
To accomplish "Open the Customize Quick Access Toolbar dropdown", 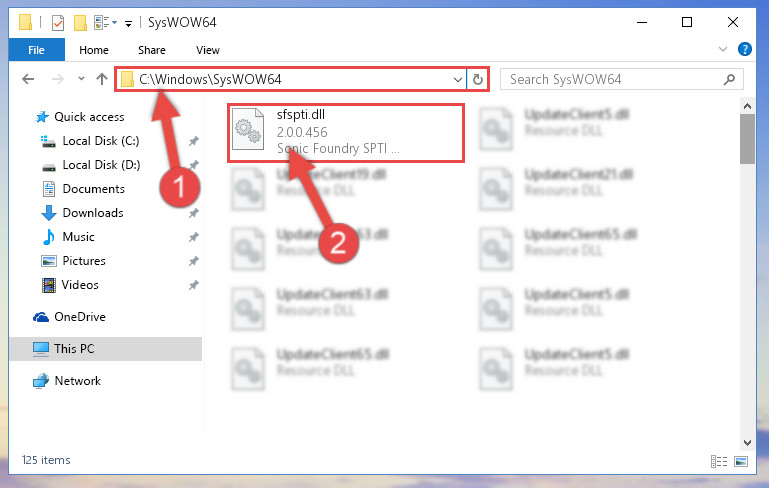I will pyautogui.click(x=128, y=24).
